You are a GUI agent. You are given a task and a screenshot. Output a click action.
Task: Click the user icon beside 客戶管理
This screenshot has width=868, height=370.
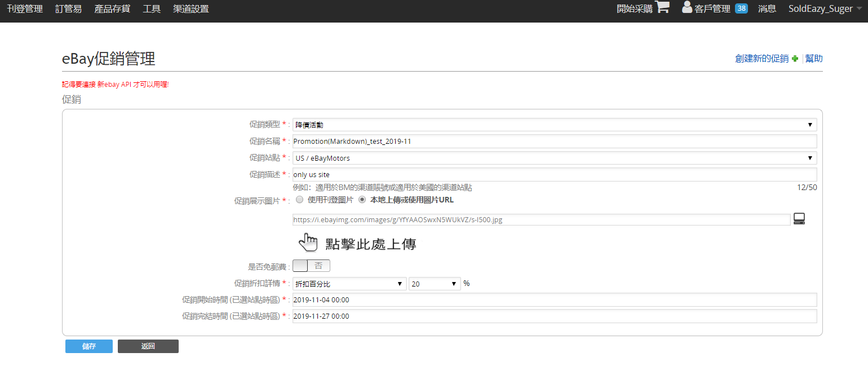coord(687,7)
